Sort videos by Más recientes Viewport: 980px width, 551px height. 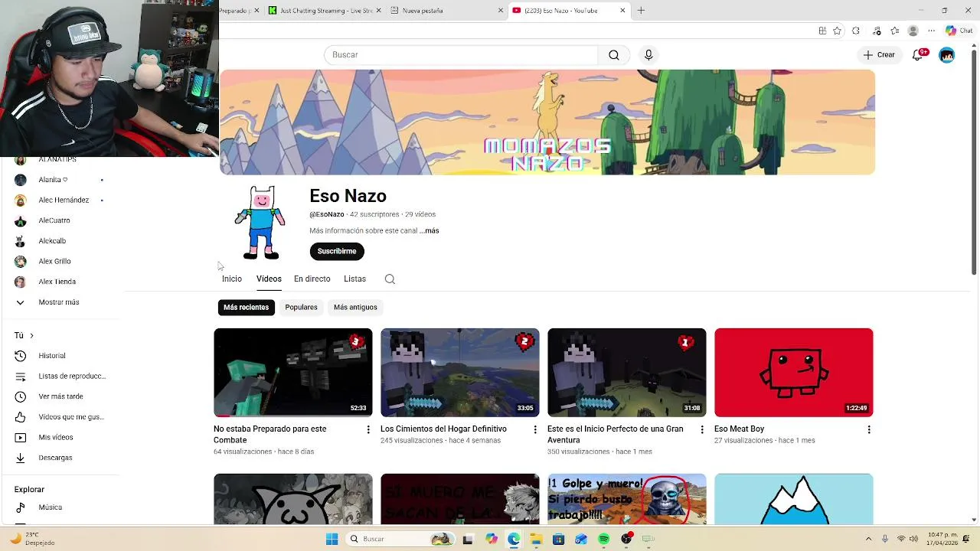(x=247, y=308)
